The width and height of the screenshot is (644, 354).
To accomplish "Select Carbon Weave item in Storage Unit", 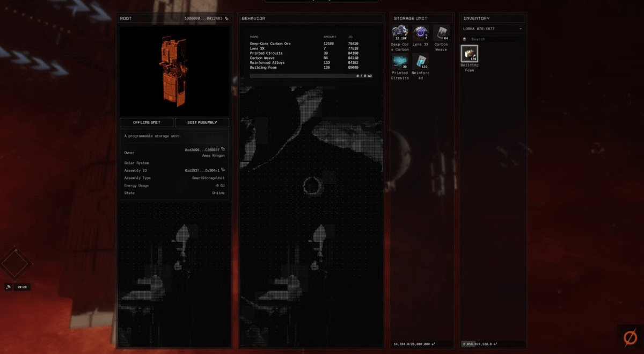I will tap(441, 38).
